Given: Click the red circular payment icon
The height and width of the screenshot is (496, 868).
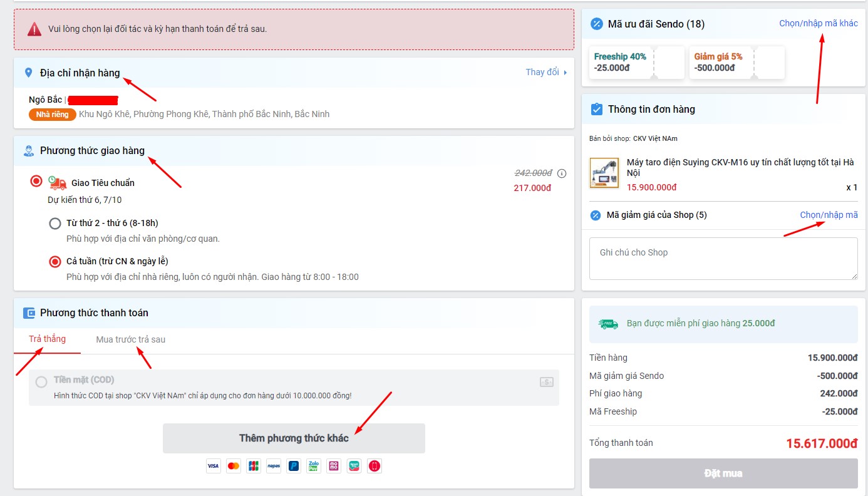Looking at the screenshot, I should 375,466.
